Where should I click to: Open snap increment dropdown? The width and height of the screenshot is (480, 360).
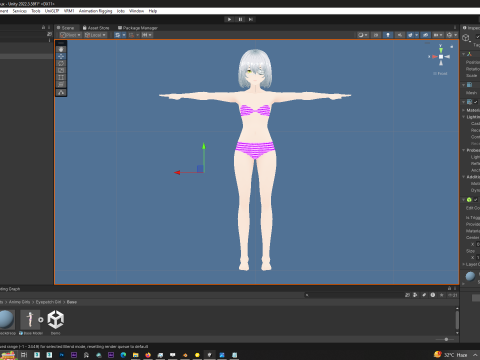147,35
